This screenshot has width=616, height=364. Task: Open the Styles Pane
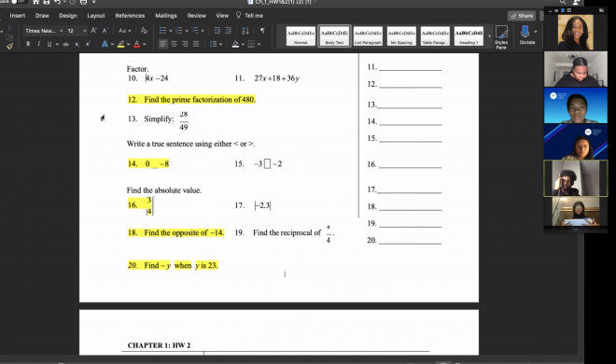click(501, 37)
